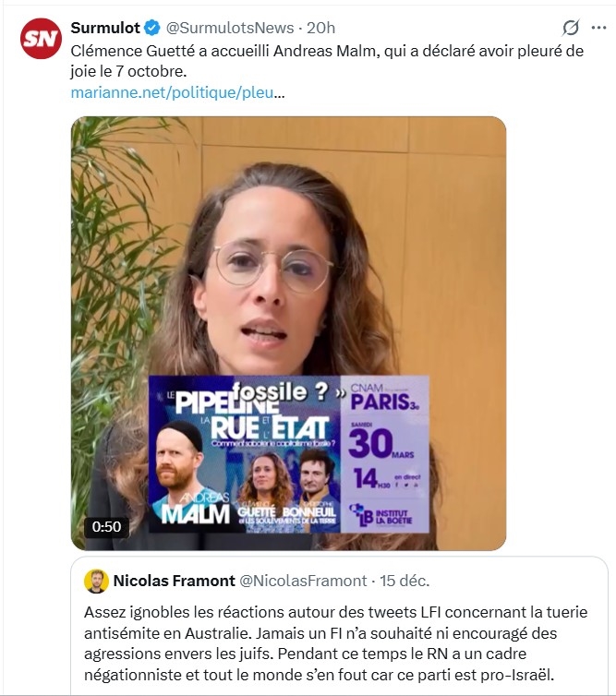The image size is (616, 696).
Task: Click the 0:50 video duration badge
Action: point(106,526)
